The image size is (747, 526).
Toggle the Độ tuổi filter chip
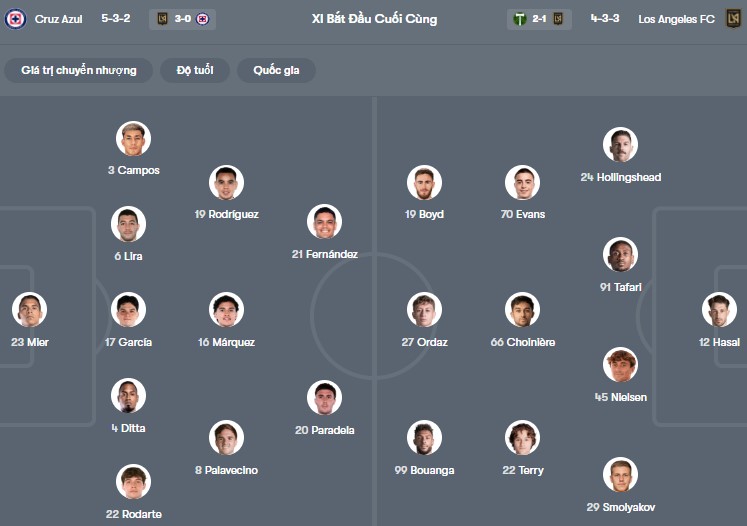click(x=195, y=70)
